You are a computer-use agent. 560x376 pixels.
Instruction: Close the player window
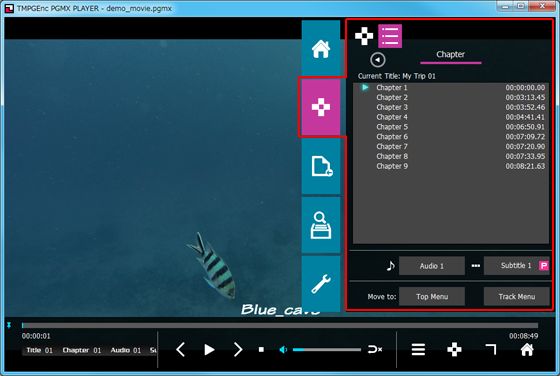point(542,6)
